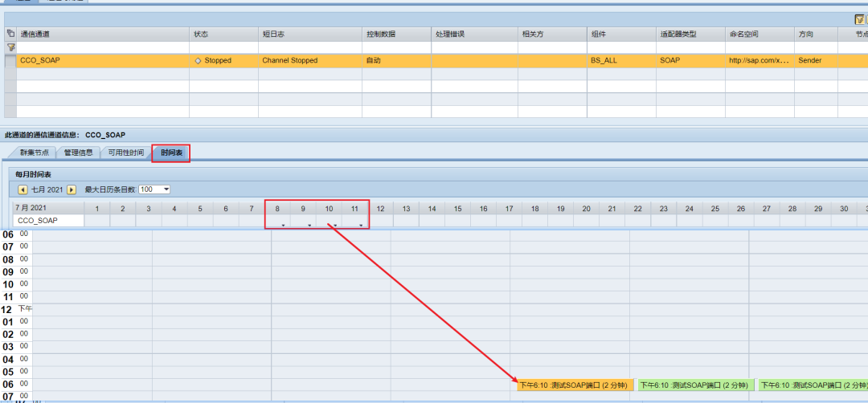The height and width of the screenshot is (403, 868).
Task: Expand the day 10 entries arrow
Action: coord(335,225)
